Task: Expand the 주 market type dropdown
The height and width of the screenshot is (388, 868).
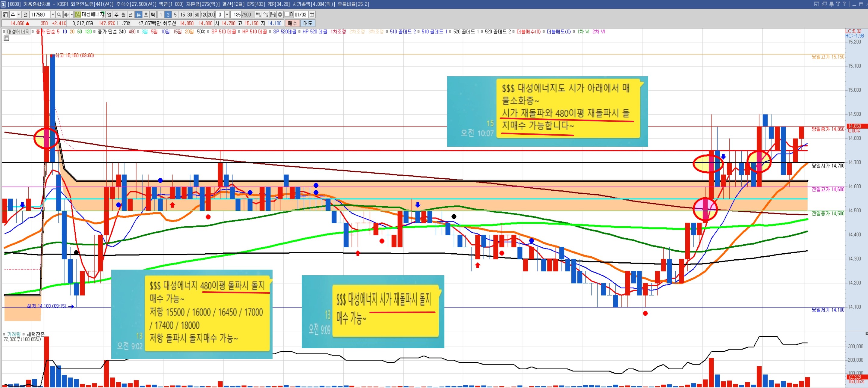Action: [18, 14]
